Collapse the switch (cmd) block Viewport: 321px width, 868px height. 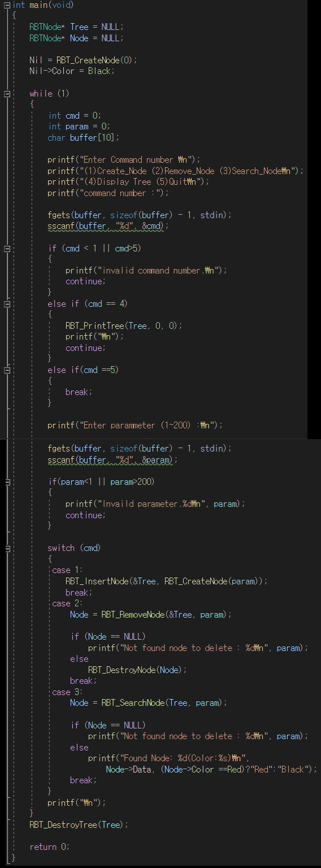7,548
